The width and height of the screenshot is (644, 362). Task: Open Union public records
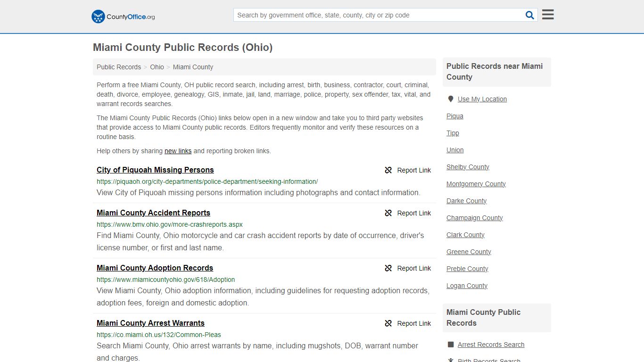point(455,150)
